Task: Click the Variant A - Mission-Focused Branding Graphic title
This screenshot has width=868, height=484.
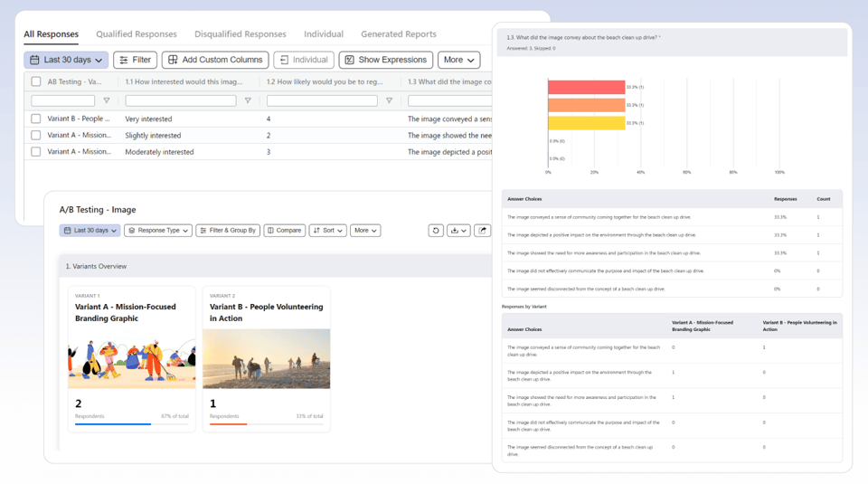Action: tap(126, 312)
